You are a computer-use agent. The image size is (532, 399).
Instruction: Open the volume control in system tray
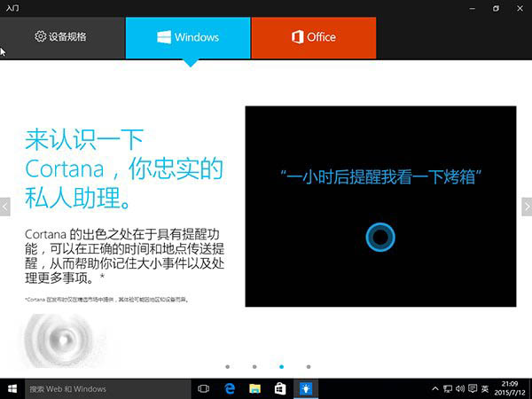click(460, 389)
